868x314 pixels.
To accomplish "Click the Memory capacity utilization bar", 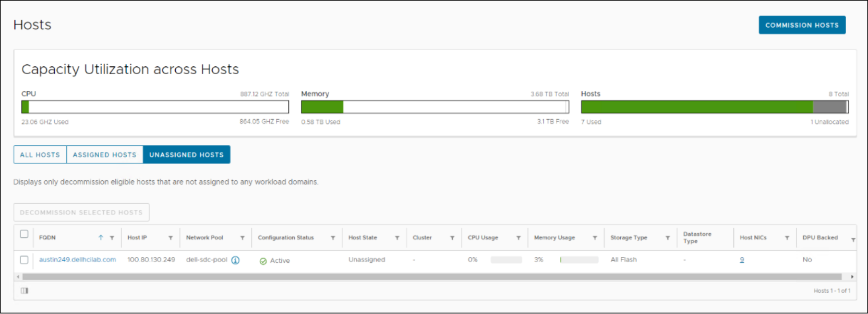I will [435, 107].
